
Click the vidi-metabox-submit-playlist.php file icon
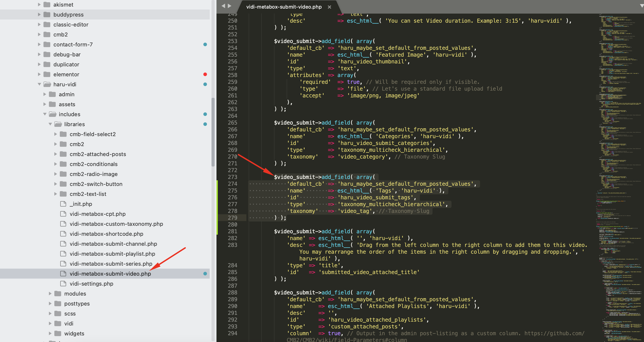(63, 254)
